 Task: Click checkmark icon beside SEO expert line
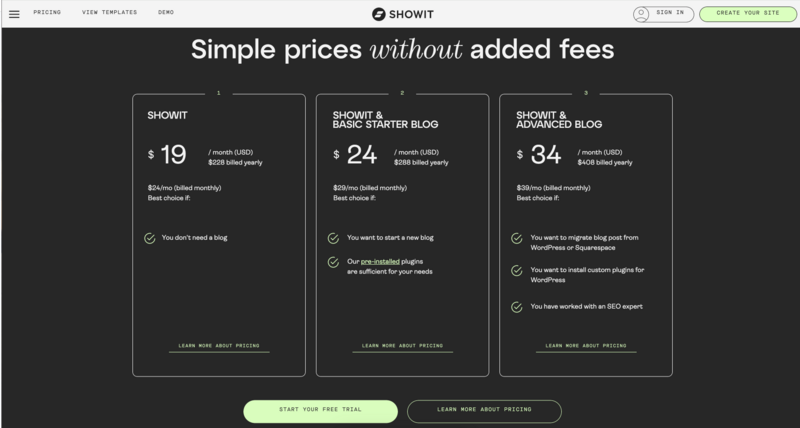point(517,307)
